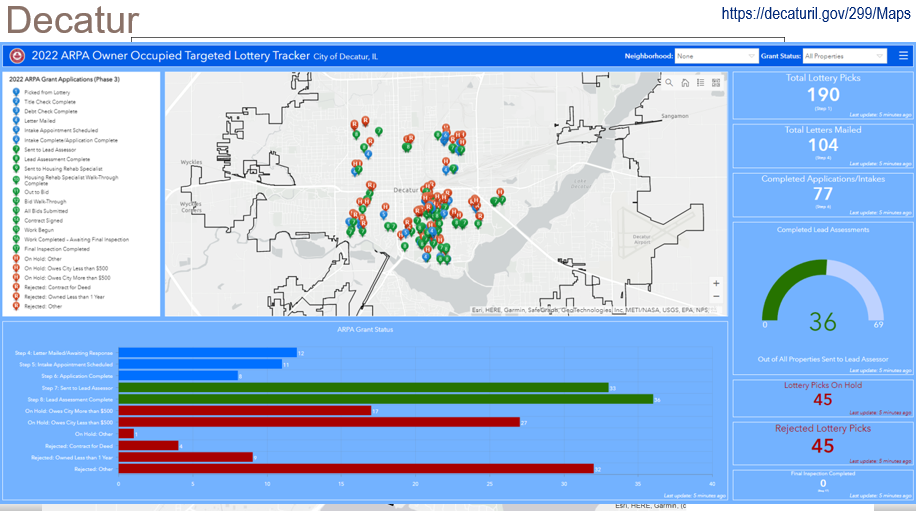The width and height of the screenshot is (916, 511).
Task: Click the Total Lottery Picks value 190
Action: (823, 95)
